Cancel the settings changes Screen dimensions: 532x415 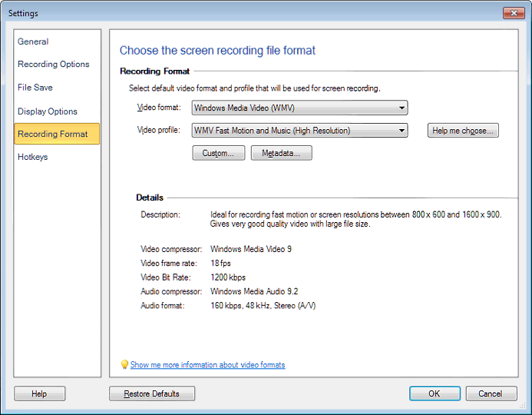pos(491,393)
